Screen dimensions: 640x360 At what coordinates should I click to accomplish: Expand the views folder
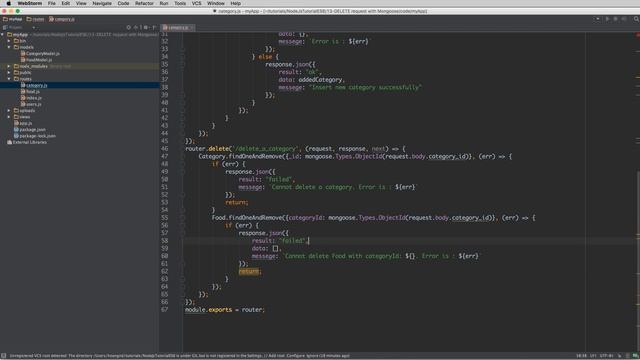tap(9, 117)
